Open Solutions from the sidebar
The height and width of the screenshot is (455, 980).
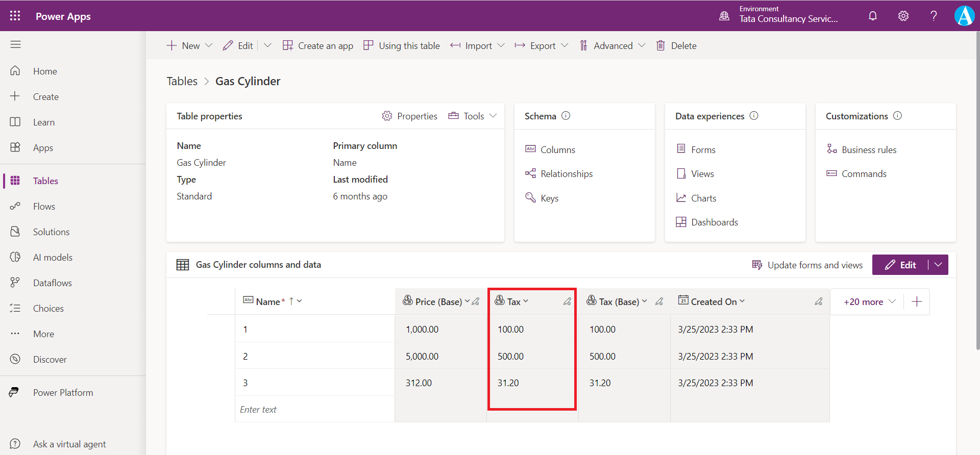coord(51,232)
